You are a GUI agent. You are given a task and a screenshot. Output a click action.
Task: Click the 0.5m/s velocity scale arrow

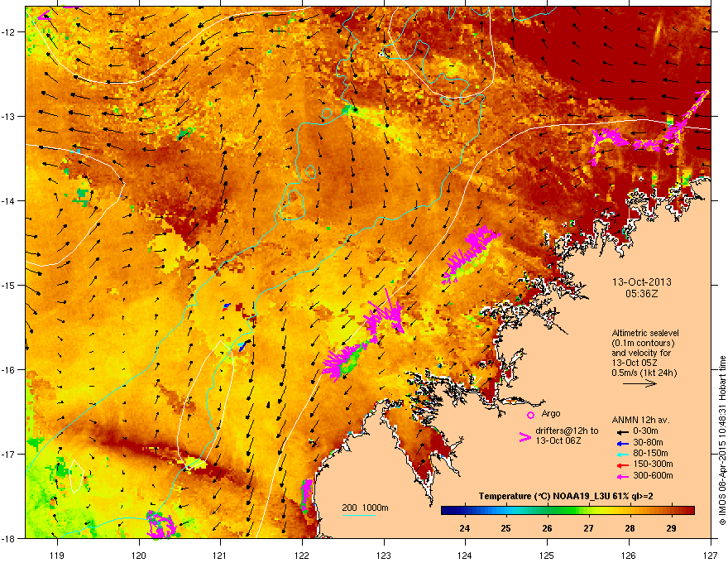tap(639, 383)
